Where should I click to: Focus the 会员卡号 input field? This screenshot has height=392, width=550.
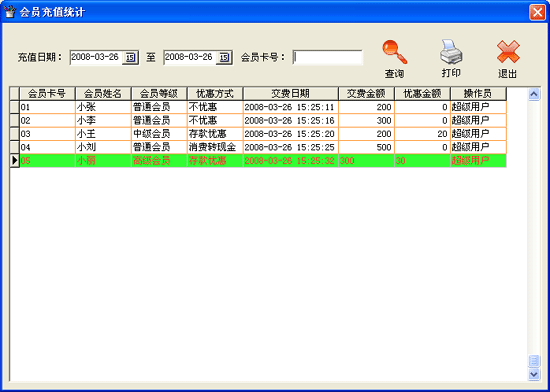328,58
